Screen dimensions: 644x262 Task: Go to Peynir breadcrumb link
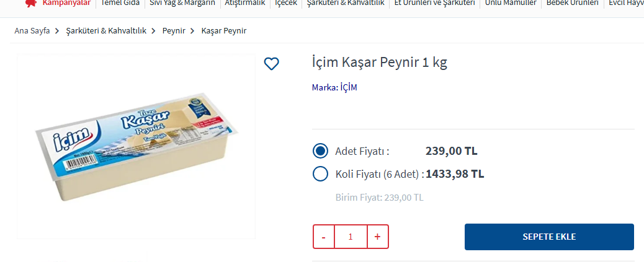click(x=174, y=30)
